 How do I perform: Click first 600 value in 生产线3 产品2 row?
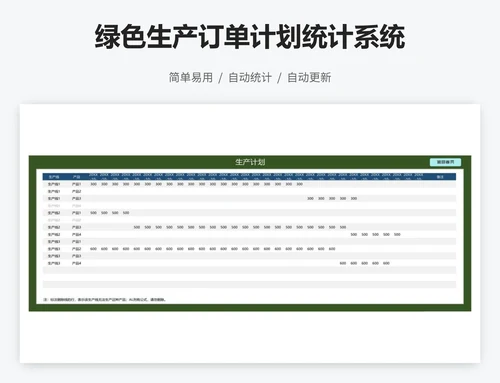coord(93,249)
